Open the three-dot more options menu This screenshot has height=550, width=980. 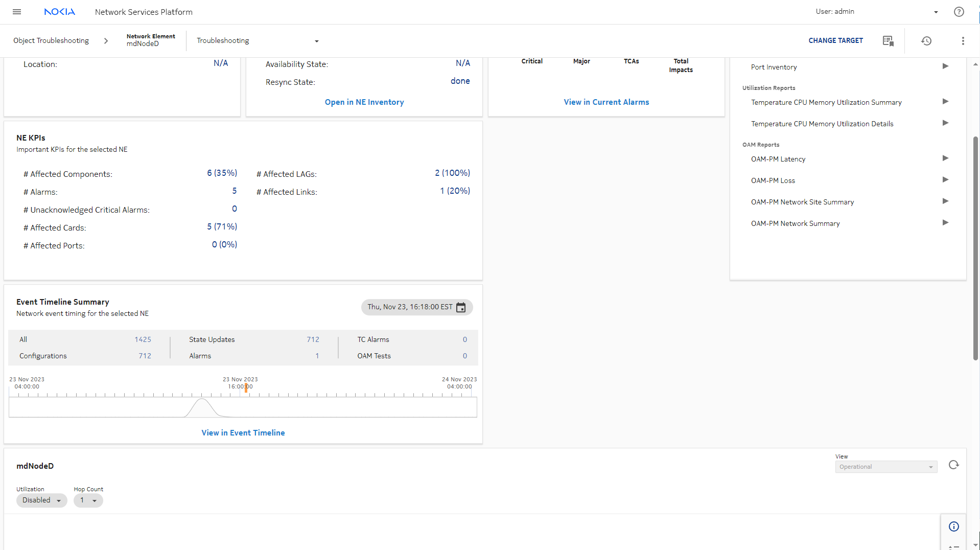pyautogui.click(x=963, y=41)
